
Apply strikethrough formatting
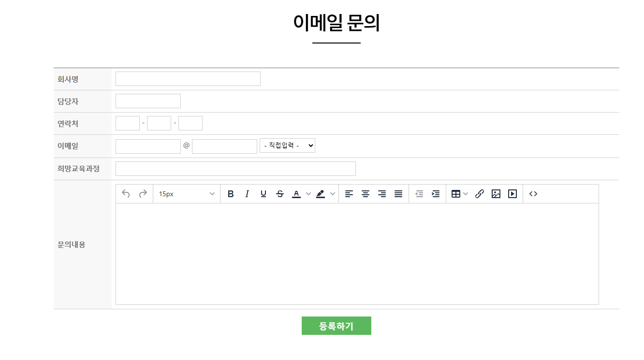coord(280,194)
